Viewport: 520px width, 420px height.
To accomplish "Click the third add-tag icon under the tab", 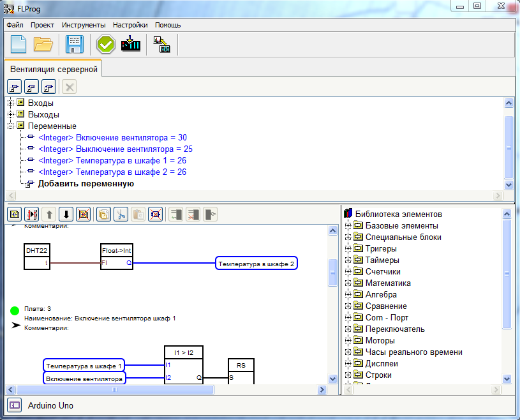I will point(48,87).
